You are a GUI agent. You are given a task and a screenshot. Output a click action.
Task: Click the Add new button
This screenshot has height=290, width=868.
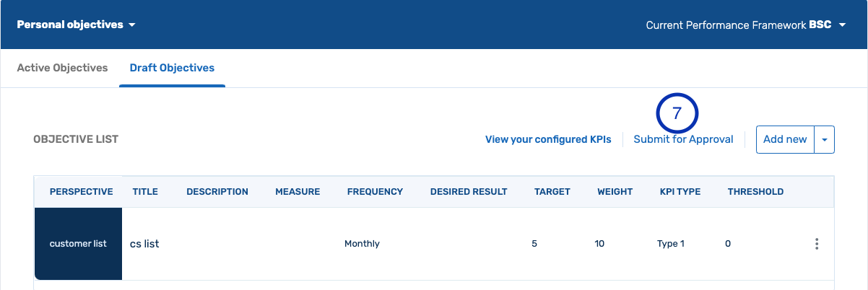[x=785, y=140]
